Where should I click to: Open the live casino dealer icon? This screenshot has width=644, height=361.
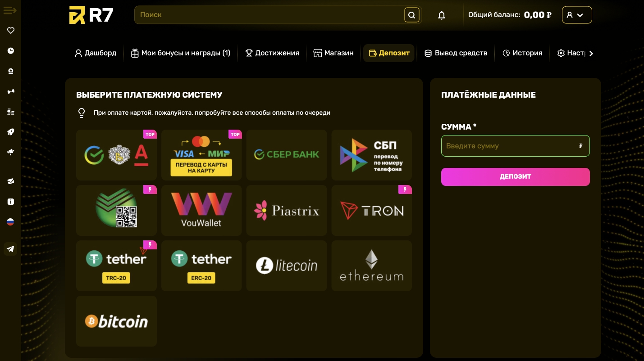point(11,71)
